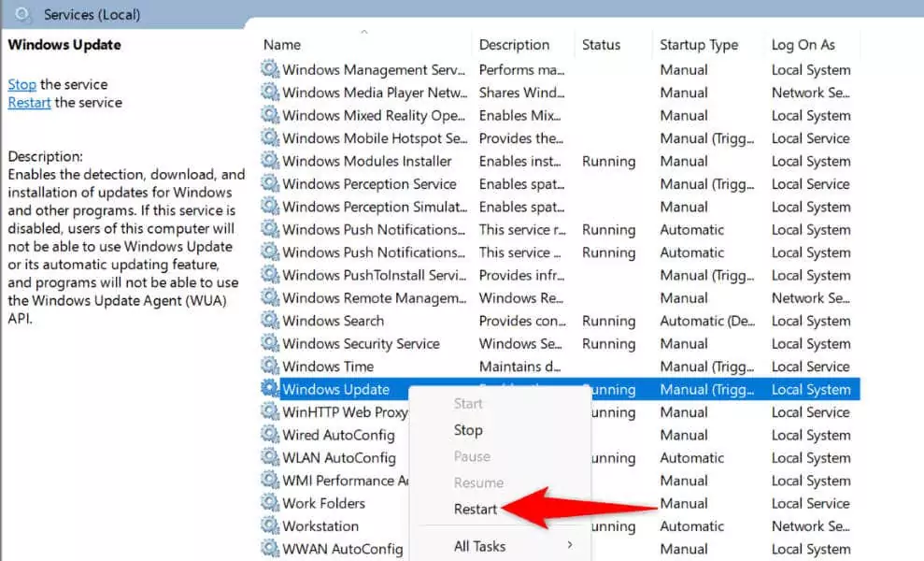
Task: Click gear icon for Windows PushToInstall Service
Action: (270, 274)
